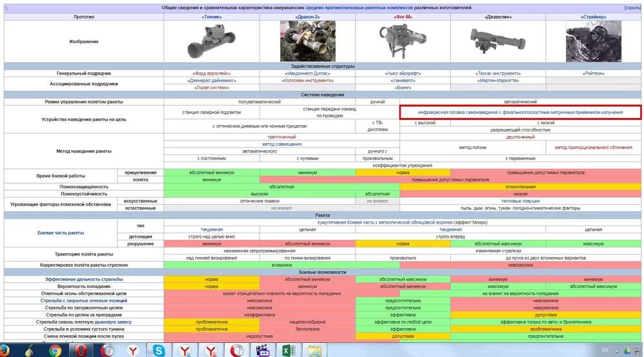Open Skype from the taskbar
This screenshot has height=357, width=644.
158,351
